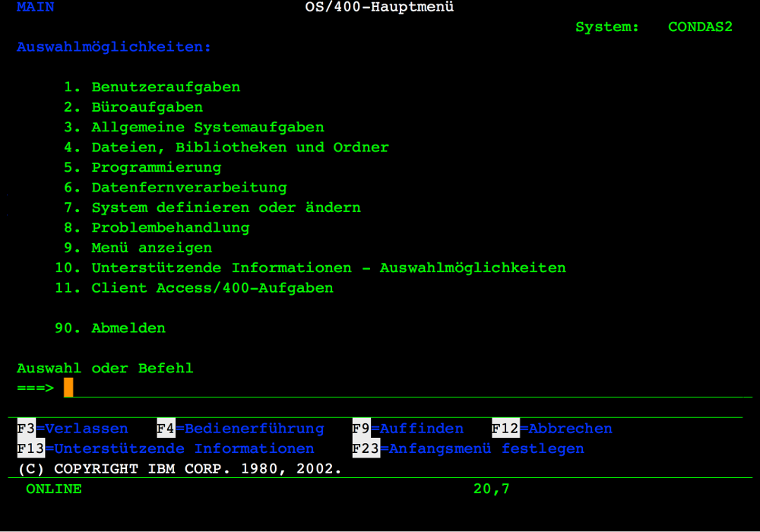760x532 pixels.
Task: Click F13=Unterstützende Informationen function key
Action: tap(166, 448)
